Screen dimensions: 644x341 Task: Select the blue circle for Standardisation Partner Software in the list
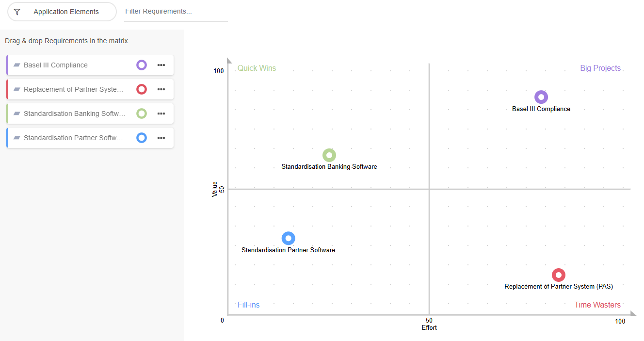coord(142,138)
